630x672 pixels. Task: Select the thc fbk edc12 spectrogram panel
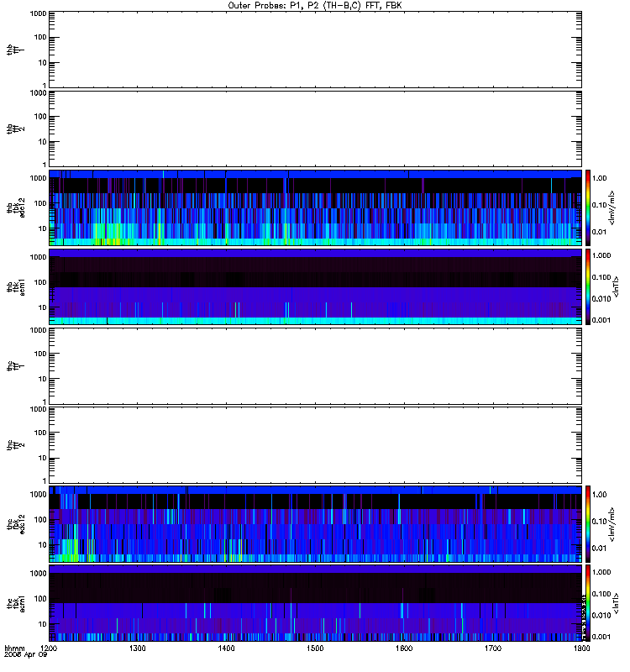click(x=315, y=523)
